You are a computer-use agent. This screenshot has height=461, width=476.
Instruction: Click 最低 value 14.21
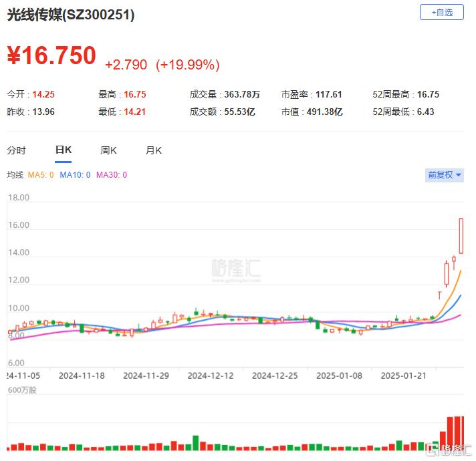pos(135,112)
